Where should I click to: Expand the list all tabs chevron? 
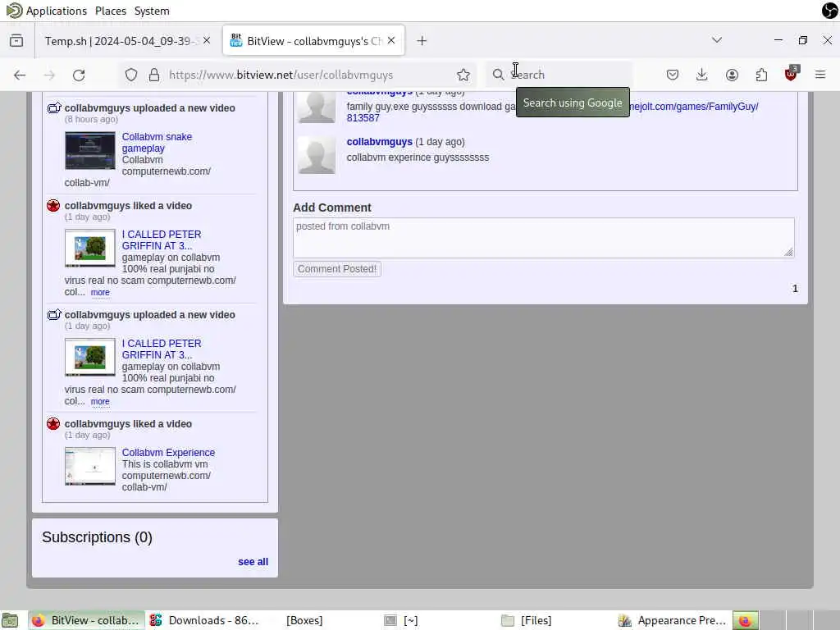(717, 40)
